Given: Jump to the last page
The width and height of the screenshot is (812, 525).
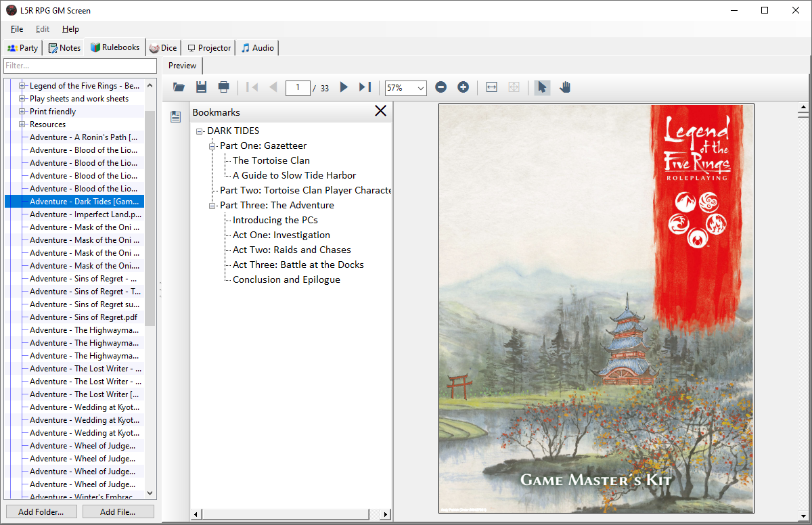Looking at the screenshot, I should click(365, 87).
